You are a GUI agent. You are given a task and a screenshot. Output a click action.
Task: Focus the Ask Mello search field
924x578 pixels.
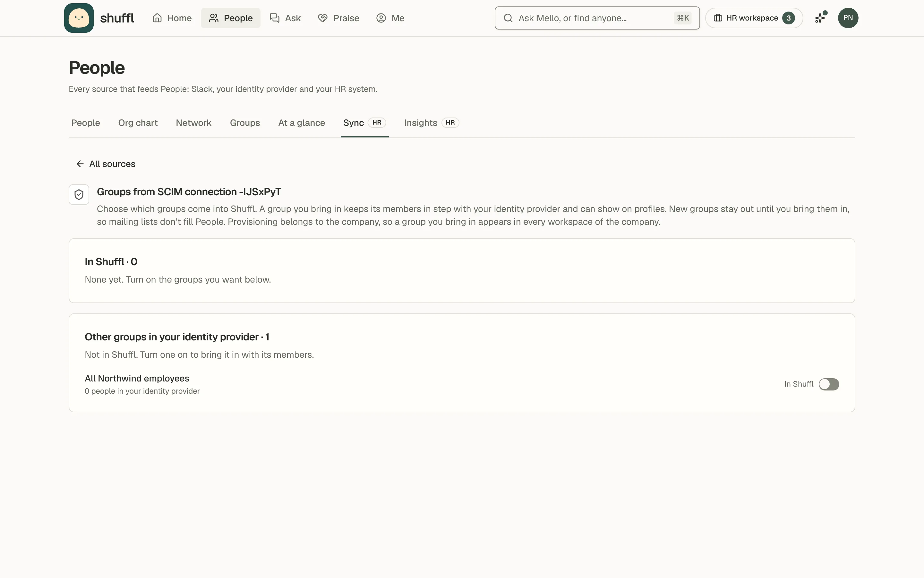pos(597,18)
